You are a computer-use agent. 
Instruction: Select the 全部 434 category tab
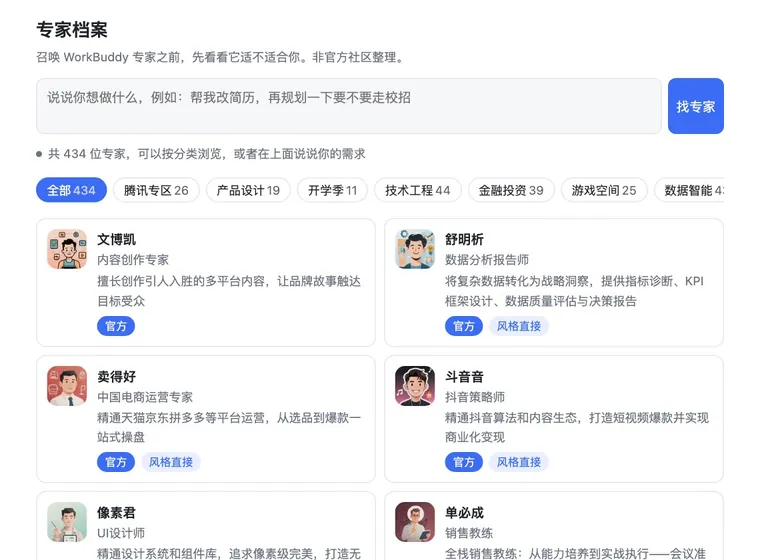point(71,190)
